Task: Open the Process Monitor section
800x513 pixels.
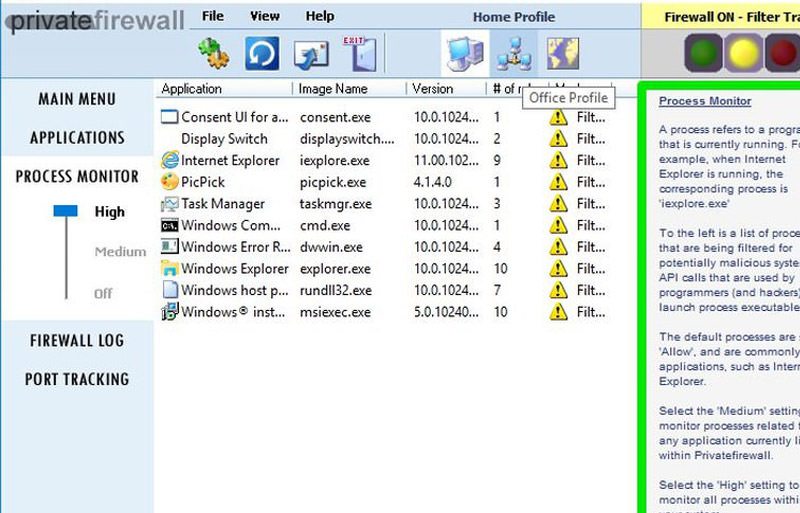Action: point(77,177)
